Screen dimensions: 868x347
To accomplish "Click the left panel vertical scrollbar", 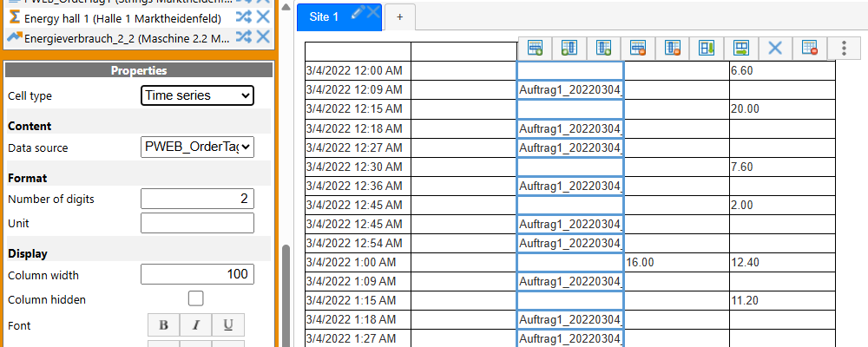I will click(x=286, y=295).
